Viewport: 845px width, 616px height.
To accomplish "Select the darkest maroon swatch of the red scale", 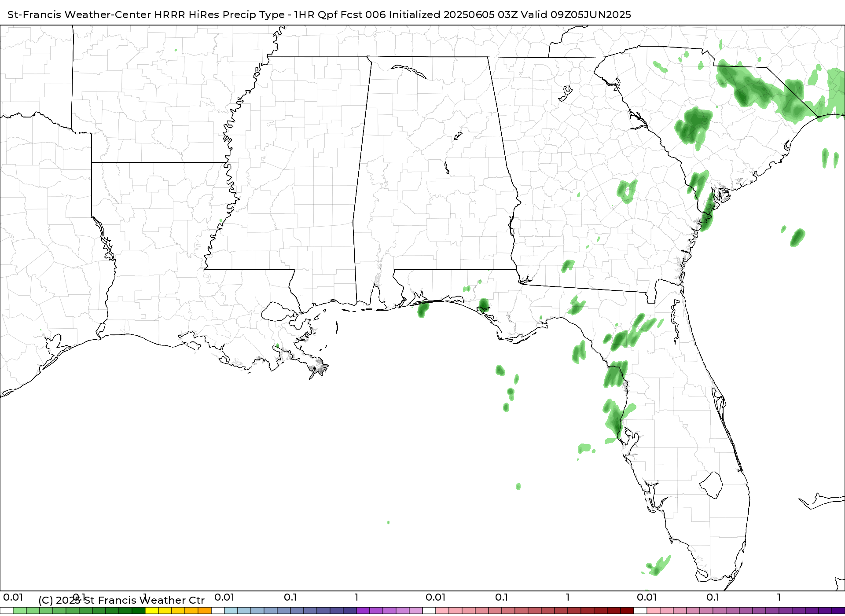I will click(627, 611).
